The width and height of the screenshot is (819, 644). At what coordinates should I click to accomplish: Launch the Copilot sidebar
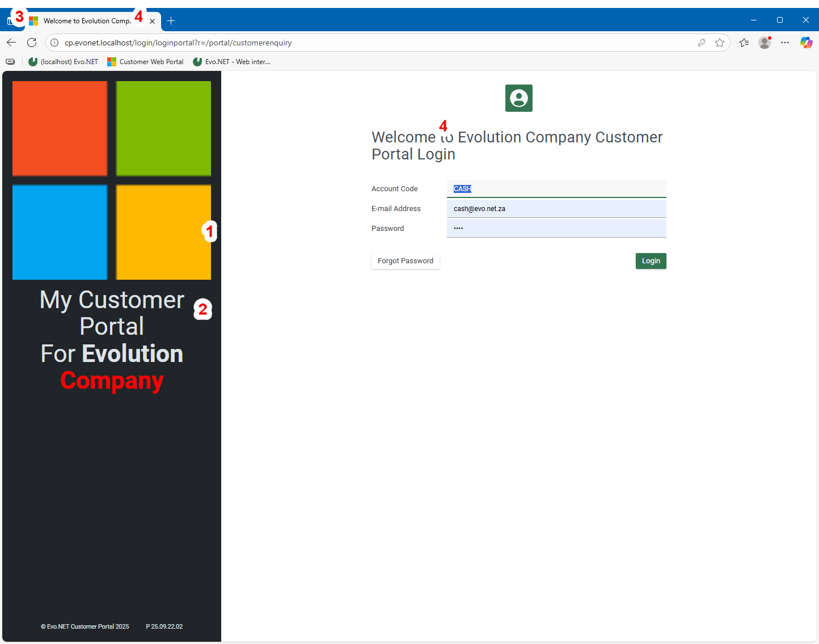pyautogui.click(x=806, y=43)
